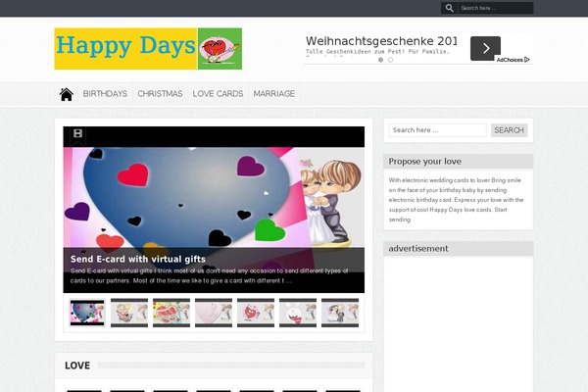Click the sidebar SEARCH button
This screenshot has height=392, width=588.
coord(510,130)
